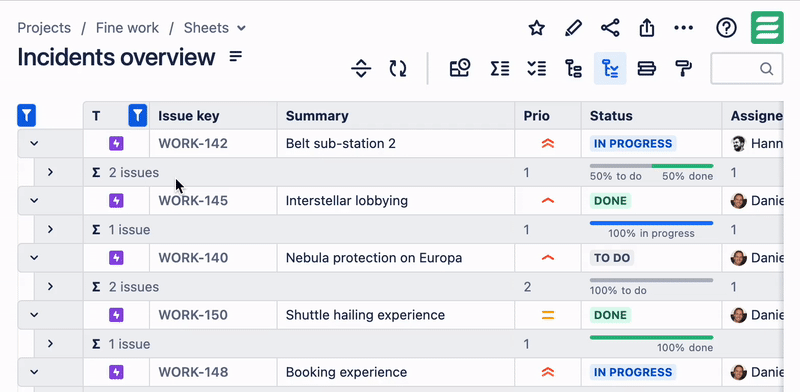Expand the 1 issue group under WORK-150
Screen dimensions: 800x392
(x=50, y=344)
